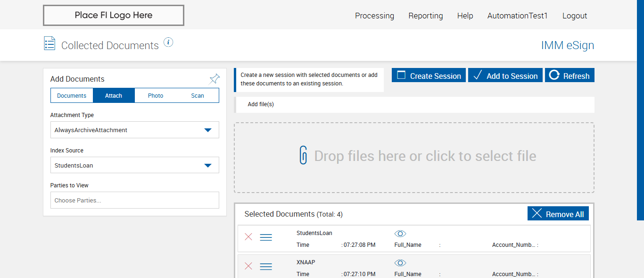
Task: Remove the XNAAP document with X icon
Action: pyautogui.click(x=248, y=266)
